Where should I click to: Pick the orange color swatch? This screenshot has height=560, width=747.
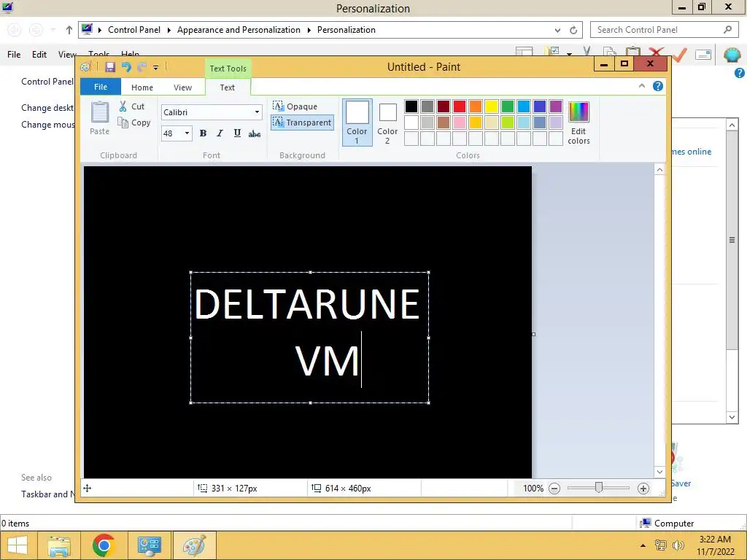tap(476, 106)
